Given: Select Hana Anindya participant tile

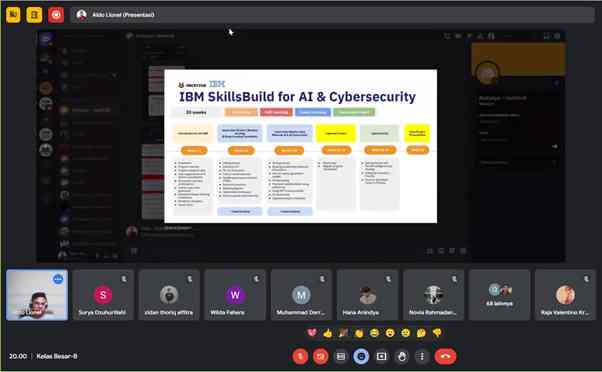Looking at the screenshot, I should click(367, 295).
